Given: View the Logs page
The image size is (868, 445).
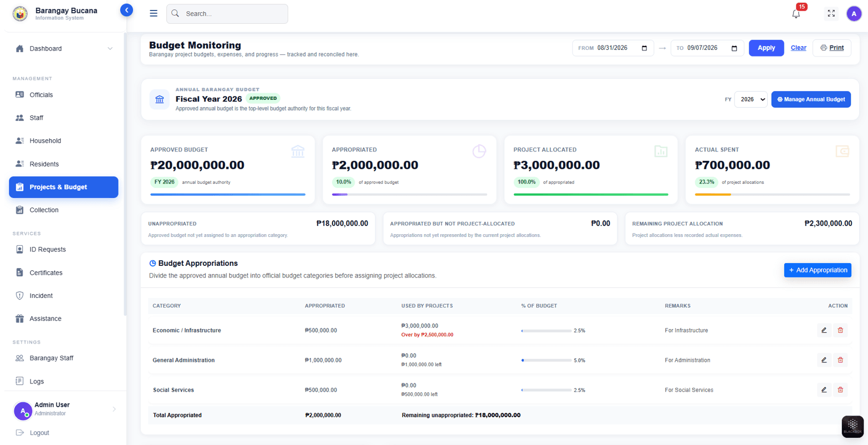Looking at the screenshot, I should (63, 382).
